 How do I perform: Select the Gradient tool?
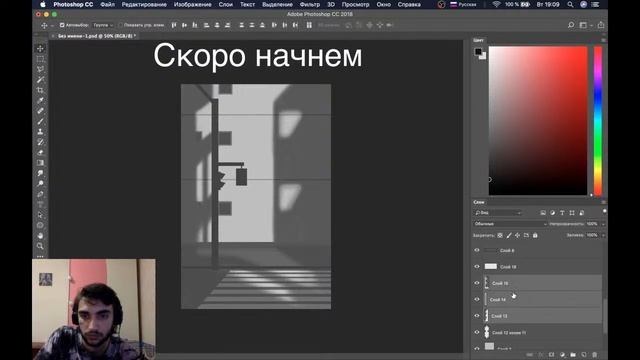pos(40,163)
